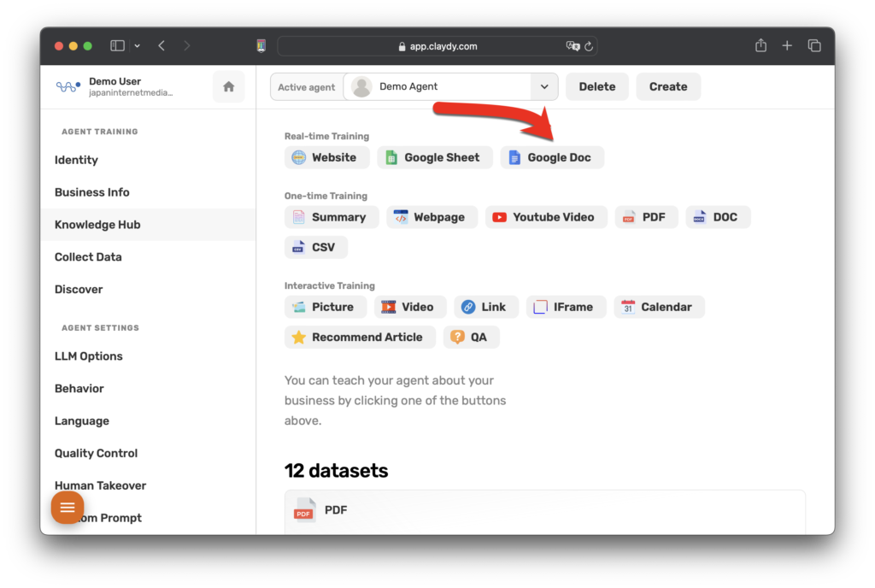Expand the PDF dataset row
Image resolution: width=875 pixels, height=588 pixels.
544,510
